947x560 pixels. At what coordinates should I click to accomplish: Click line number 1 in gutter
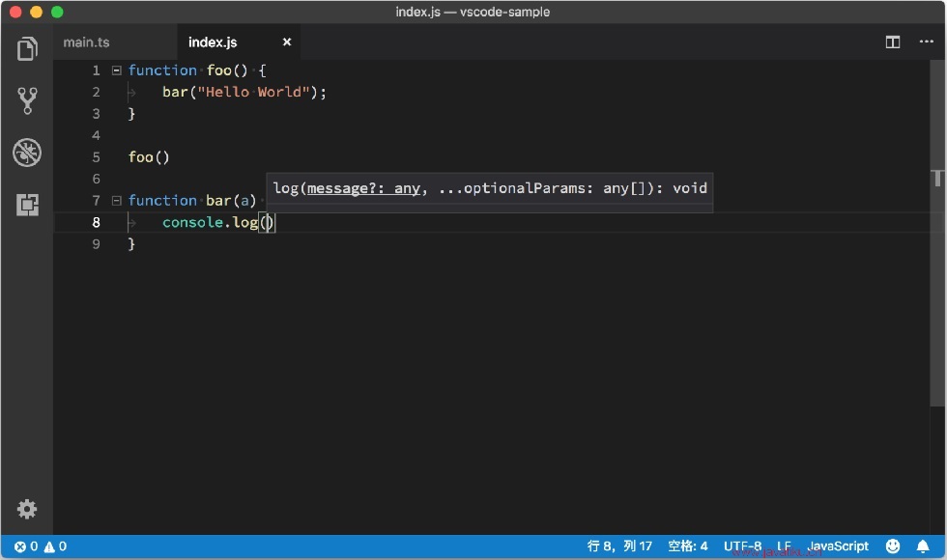96,70
